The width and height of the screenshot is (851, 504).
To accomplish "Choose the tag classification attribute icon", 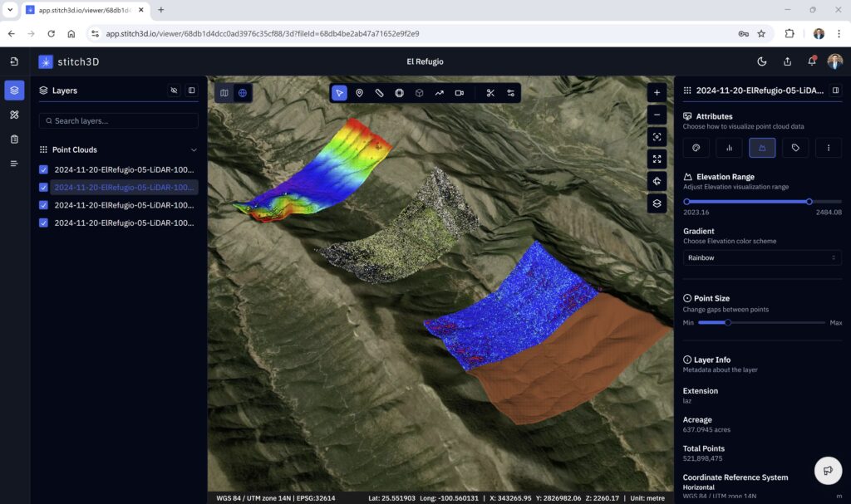I will pos(795,148).
